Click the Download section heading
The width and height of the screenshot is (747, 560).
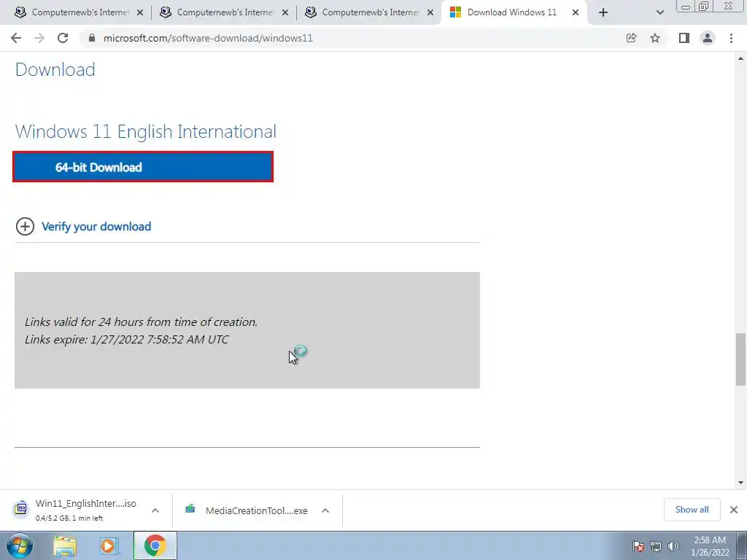(x=55, y=69)
